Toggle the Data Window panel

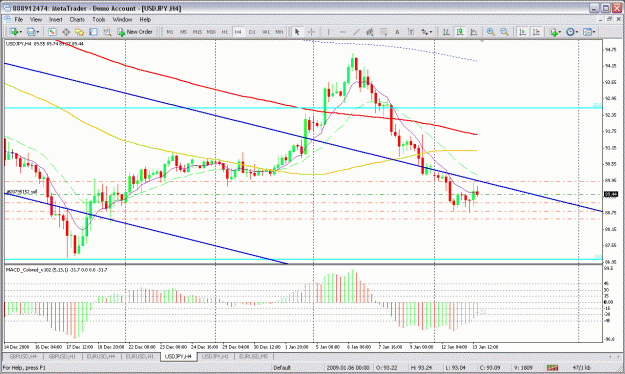click(x=66, y=32)
